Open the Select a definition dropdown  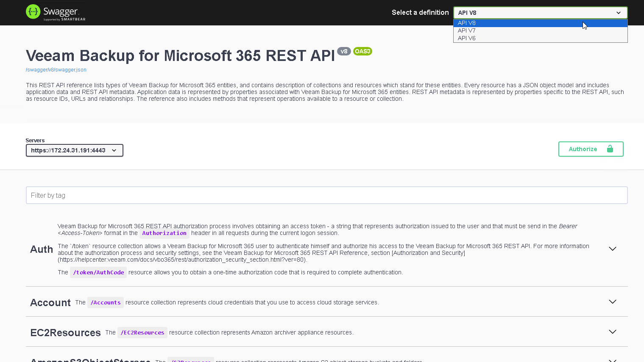(540, 12)
